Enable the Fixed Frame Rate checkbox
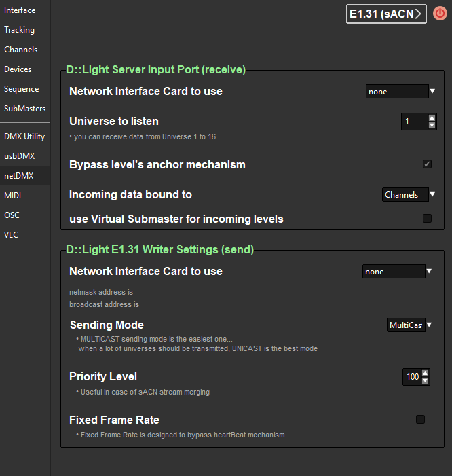This screenshot has width=452, height=476. tap(420, 420)
